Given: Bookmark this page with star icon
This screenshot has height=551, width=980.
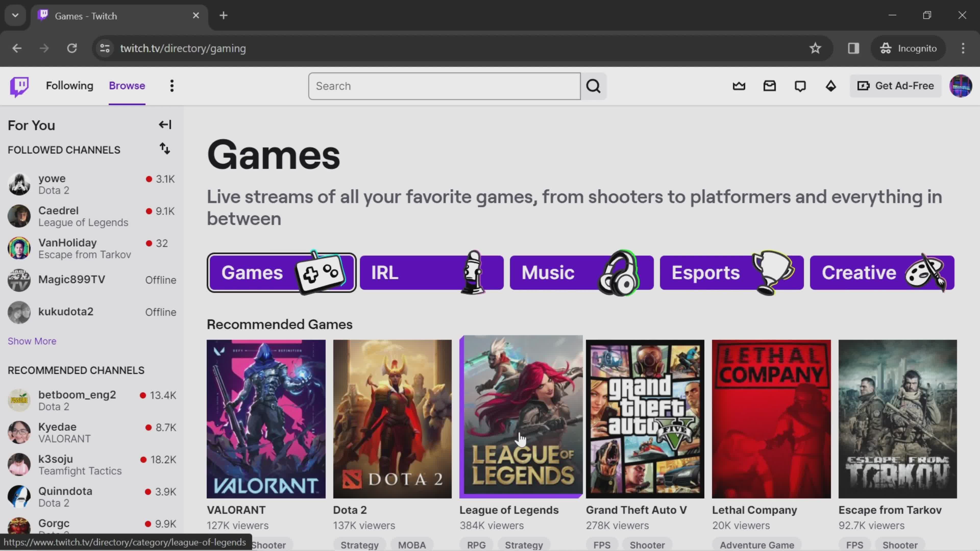Looking at the screenshot, I should 815,48.
